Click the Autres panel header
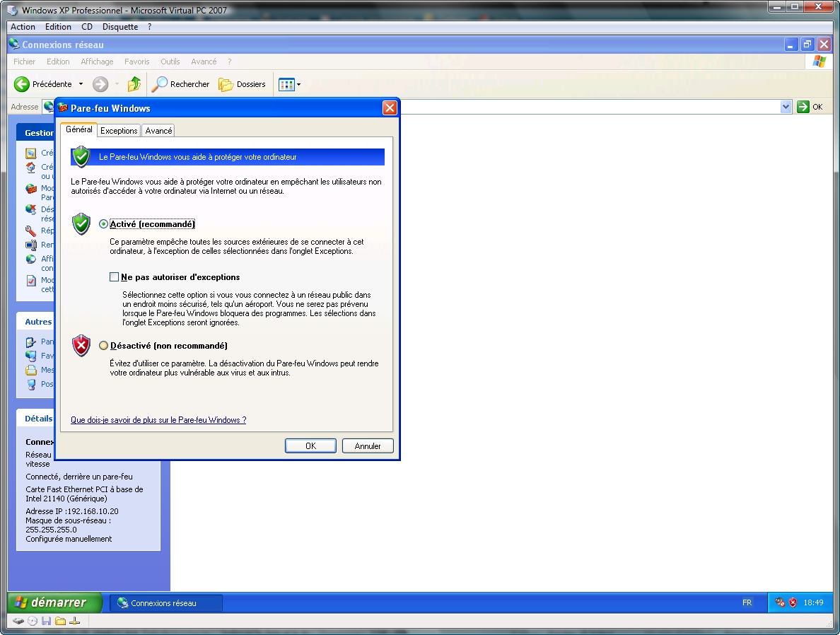Viewport: 840px width, 635px height. (x=39, y=322)
